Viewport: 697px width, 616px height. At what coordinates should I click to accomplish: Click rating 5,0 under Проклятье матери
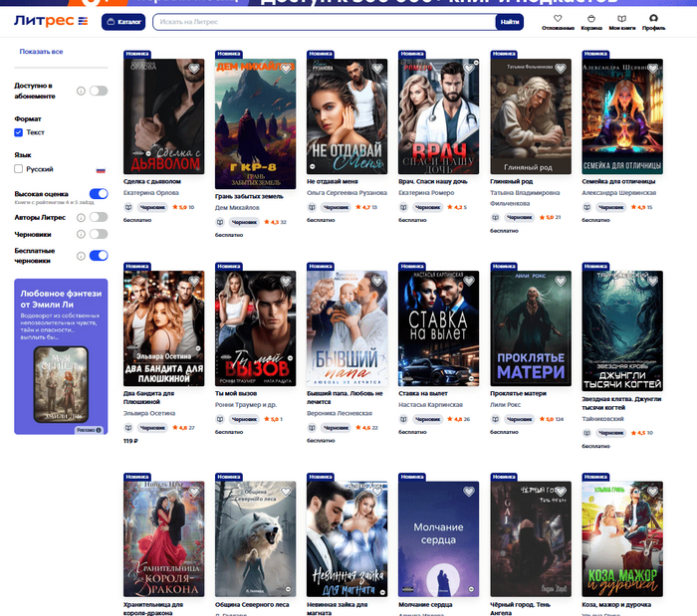point(547,419)
